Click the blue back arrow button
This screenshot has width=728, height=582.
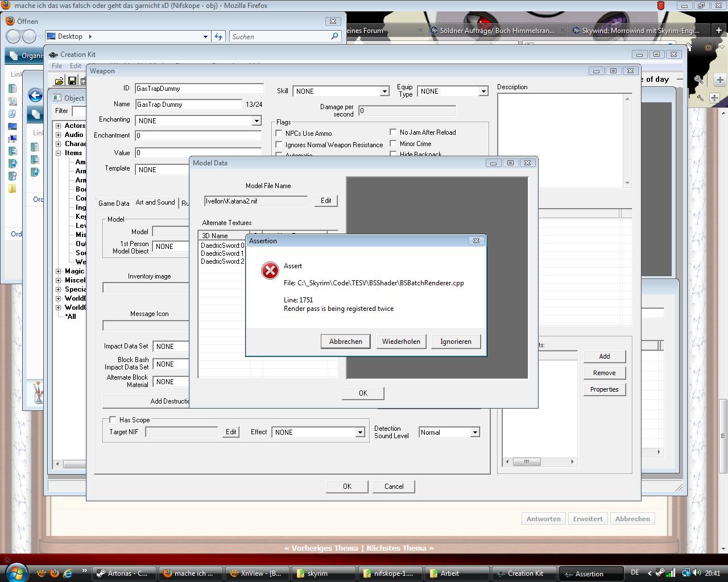click(35, 95)
